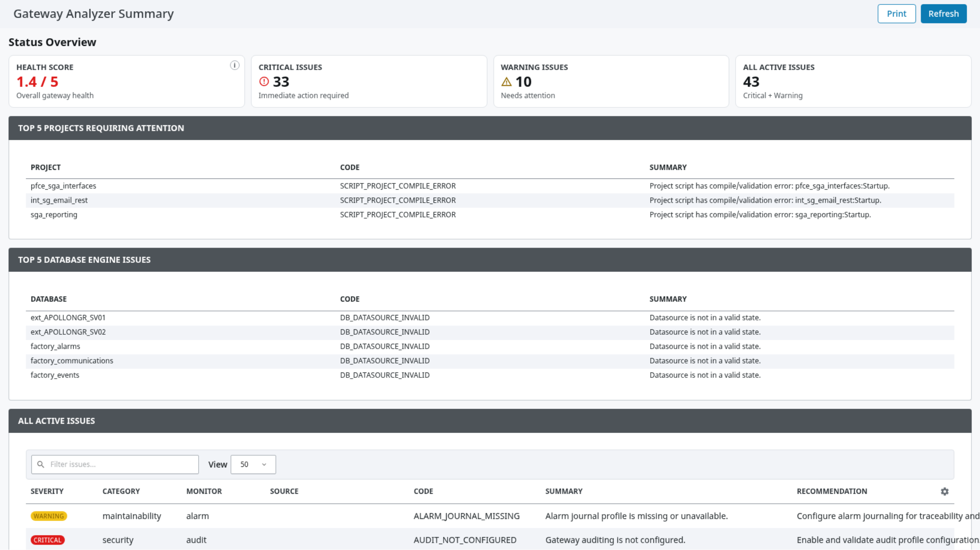Click the WARNING severity badge

49,516
